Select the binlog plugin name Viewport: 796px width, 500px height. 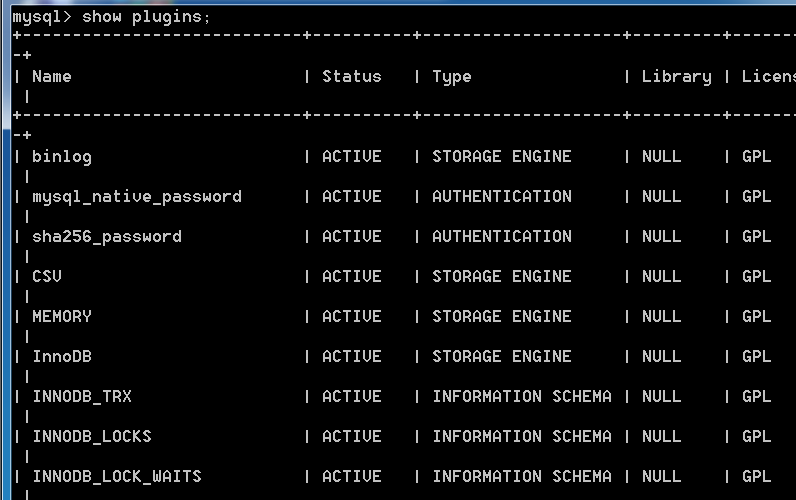(62, 157)
